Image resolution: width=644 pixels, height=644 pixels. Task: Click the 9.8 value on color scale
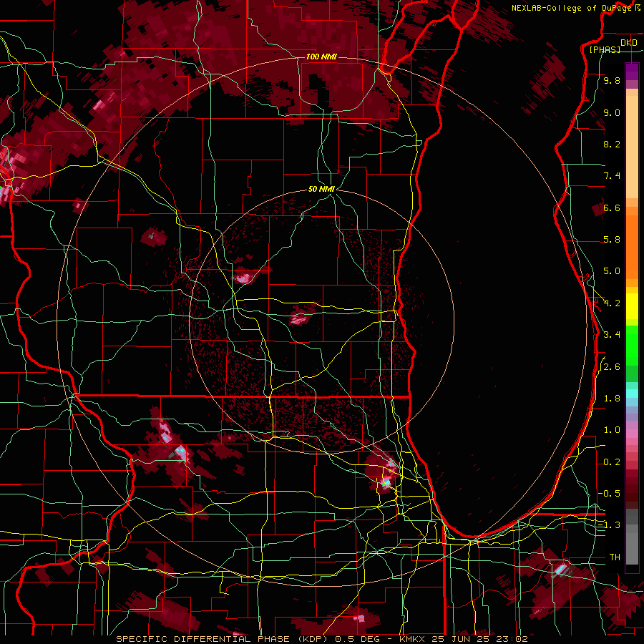tap(612, 80)
